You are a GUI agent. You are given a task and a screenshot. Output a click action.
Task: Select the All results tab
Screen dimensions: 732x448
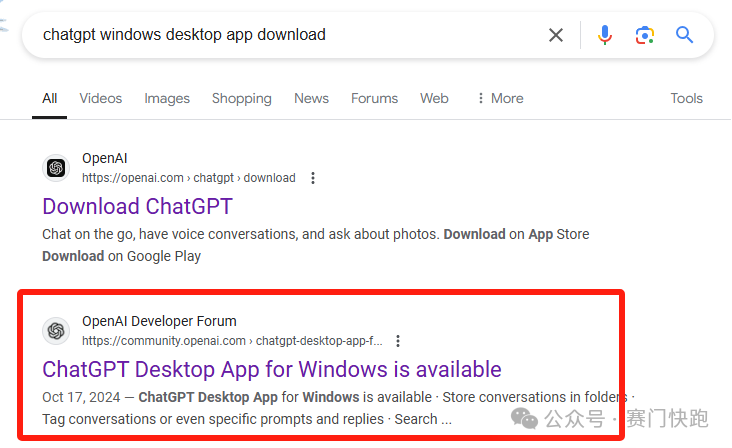click(x=50, y=98)
